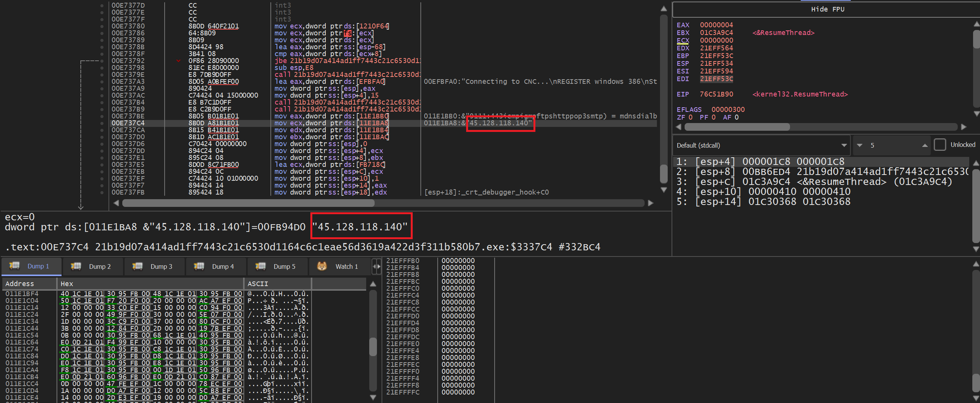The width and height of the screenshot is (980, 403).
Task: Click disassembly scrollbar up arrow
Action: (x=664, y=8)
